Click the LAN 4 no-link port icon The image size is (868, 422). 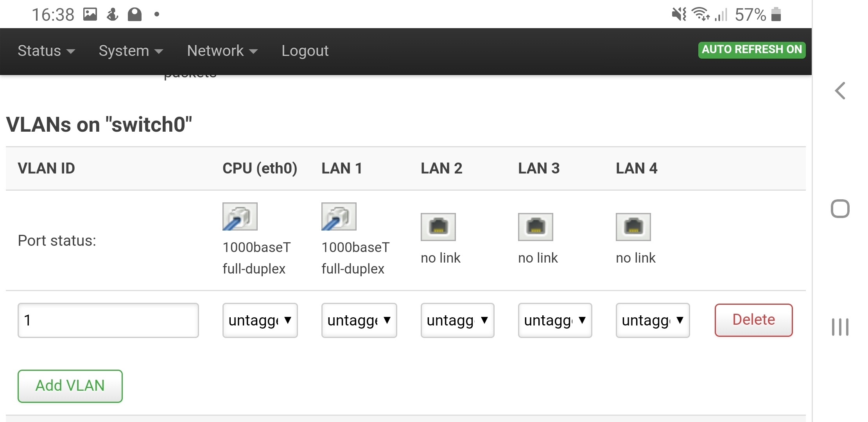click(x=633, y=227)
